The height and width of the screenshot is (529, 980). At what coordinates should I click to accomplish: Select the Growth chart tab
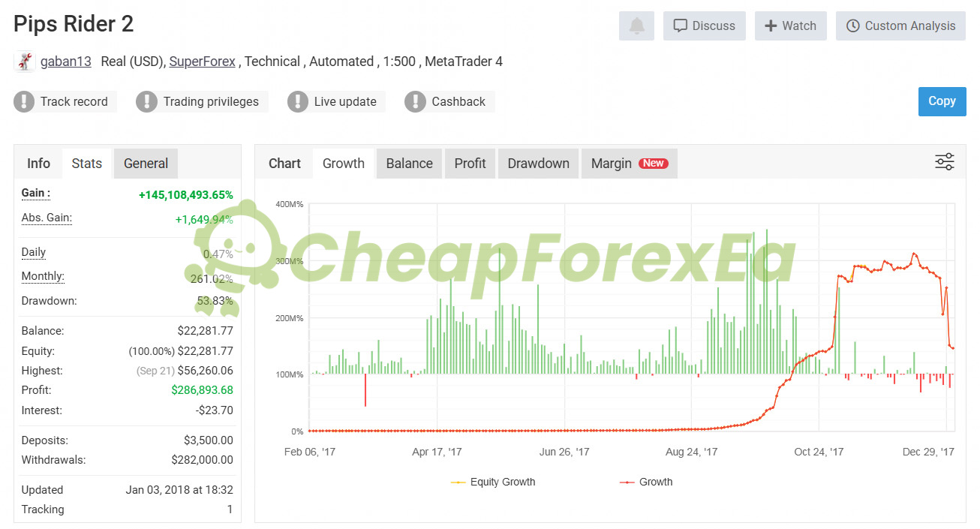click(x=344, y=163)
